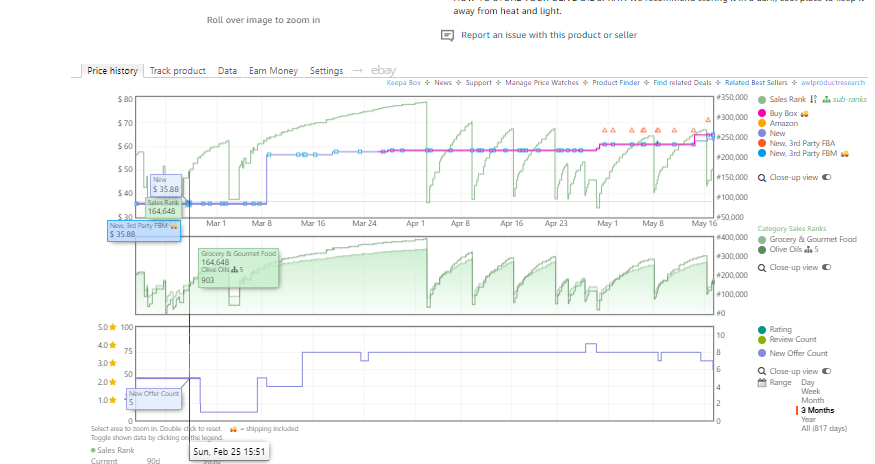Click the sub-ranks hierarchy icon
Screen dimensions: 875x464
(x=826, y=99)
